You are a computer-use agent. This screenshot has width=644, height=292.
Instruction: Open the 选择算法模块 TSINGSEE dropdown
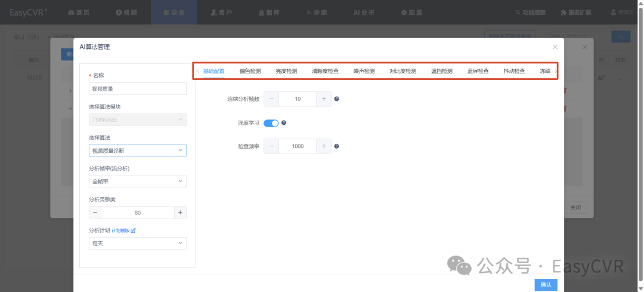point(138,119)
